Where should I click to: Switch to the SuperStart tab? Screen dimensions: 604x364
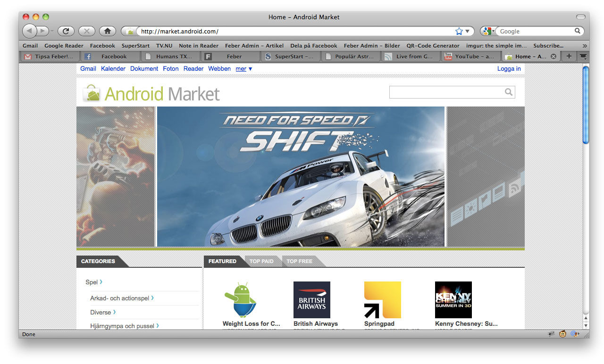pyautogui.click(x=291, y=57)
